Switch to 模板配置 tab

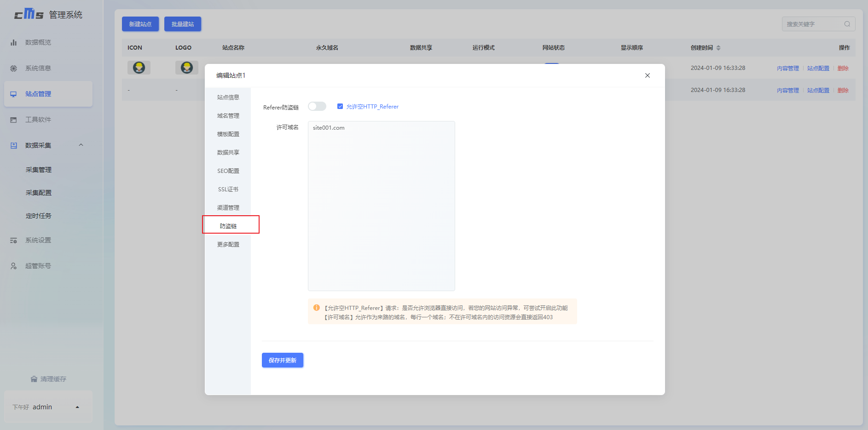(x=228, y=134)
